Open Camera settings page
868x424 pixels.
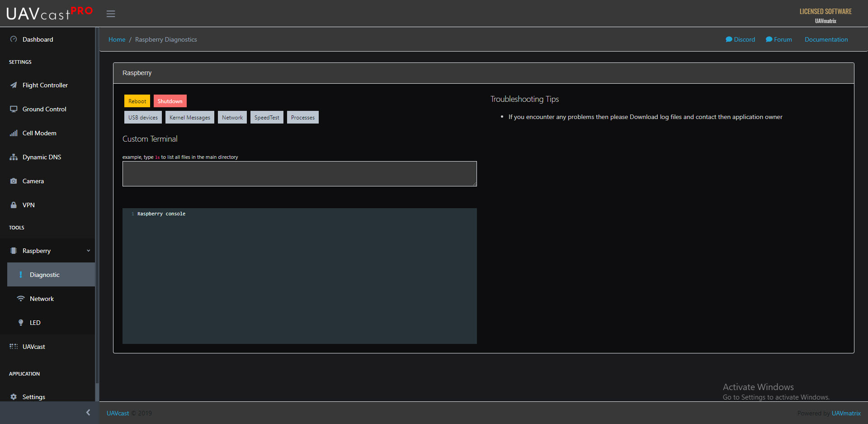[x=47, y=181]
